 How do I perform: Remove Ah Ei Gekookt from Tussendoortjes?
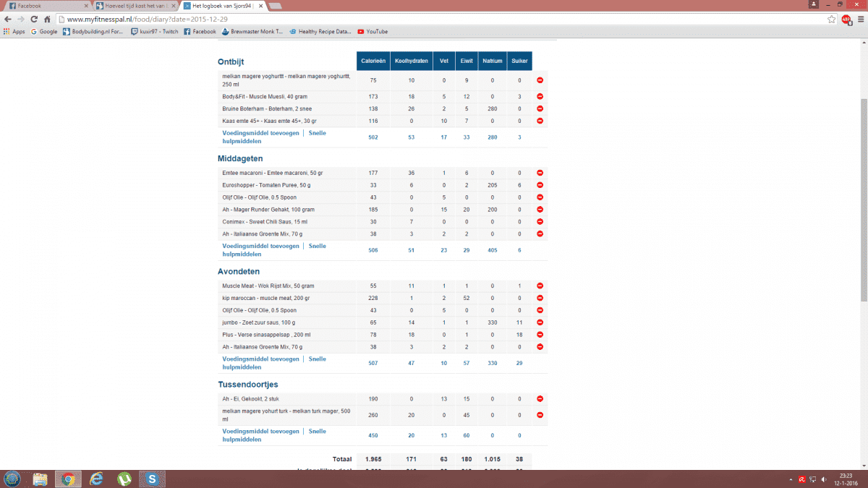(540, 399)
